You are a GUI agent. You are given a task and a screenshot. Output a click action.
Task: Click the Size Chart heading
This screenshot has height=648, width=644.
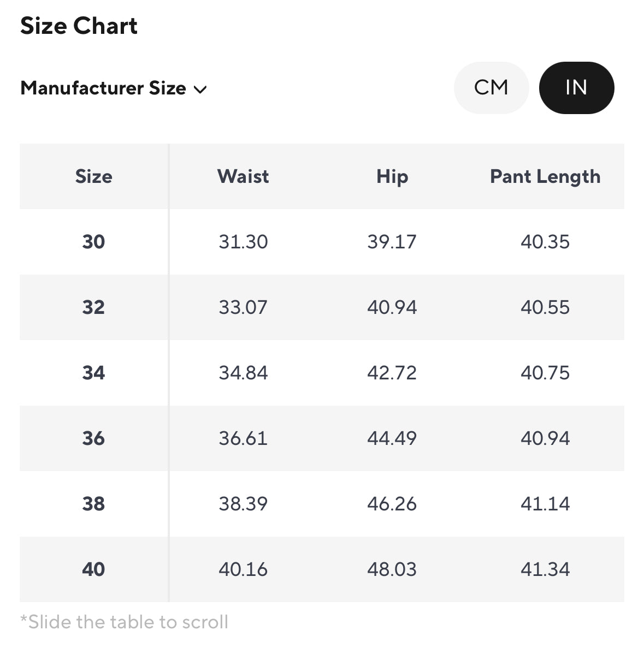(79, 26)
